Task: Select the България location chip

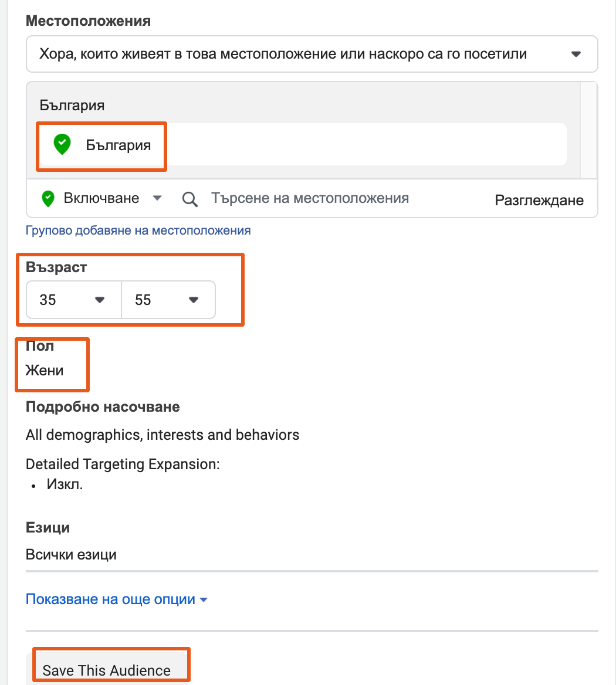Action: pyautogui.click(x=101, y=144)
